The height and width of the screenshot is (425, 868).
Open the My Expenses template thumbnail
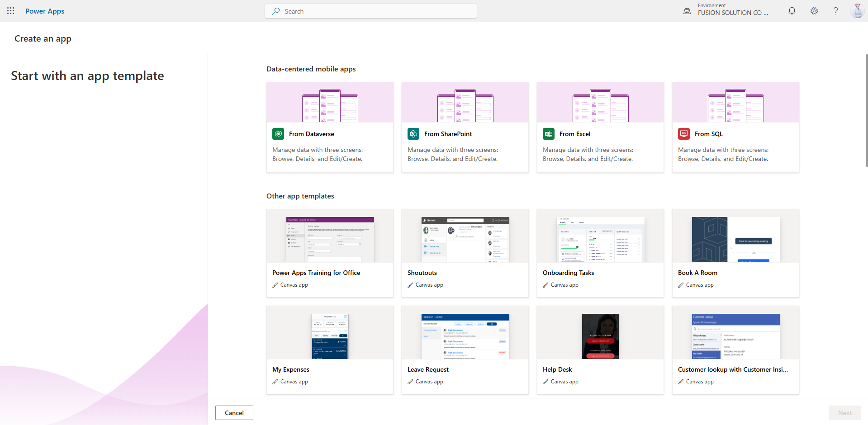tap(330, 336)
